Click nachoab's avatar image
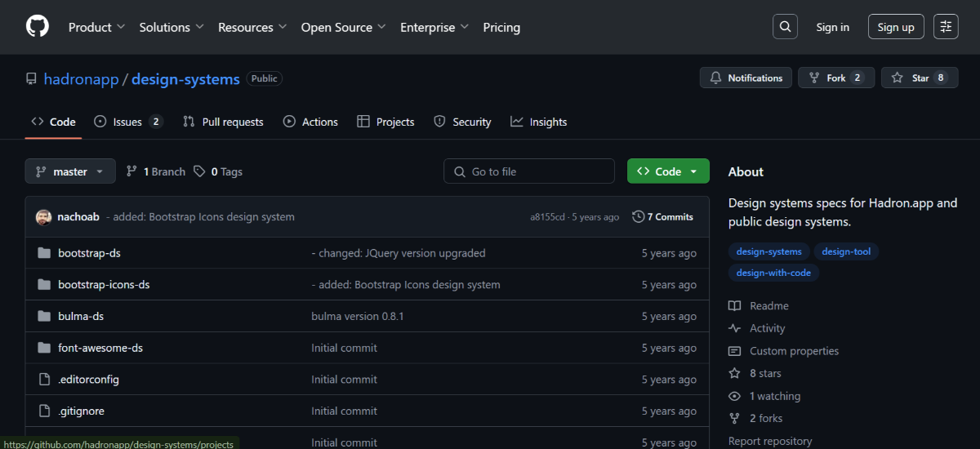This screenshot has height=449, width=980. point(43,217)
